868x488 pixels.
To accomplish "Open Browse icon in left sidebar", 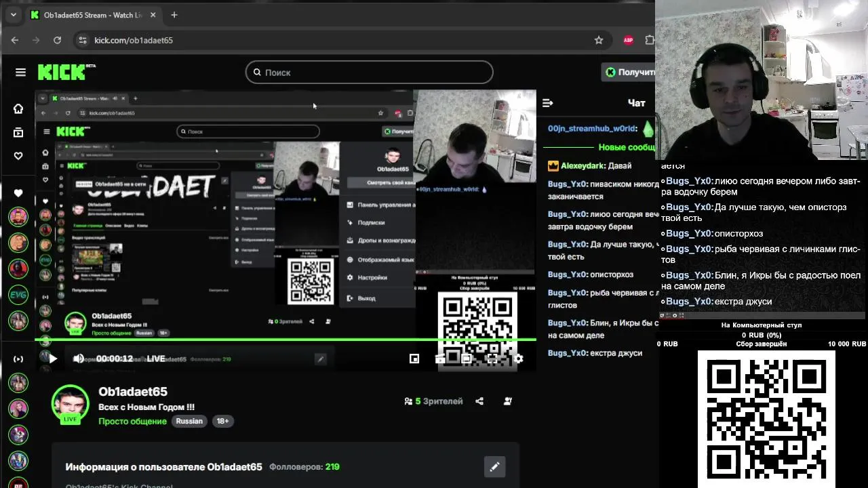I will tap(18, 132).
